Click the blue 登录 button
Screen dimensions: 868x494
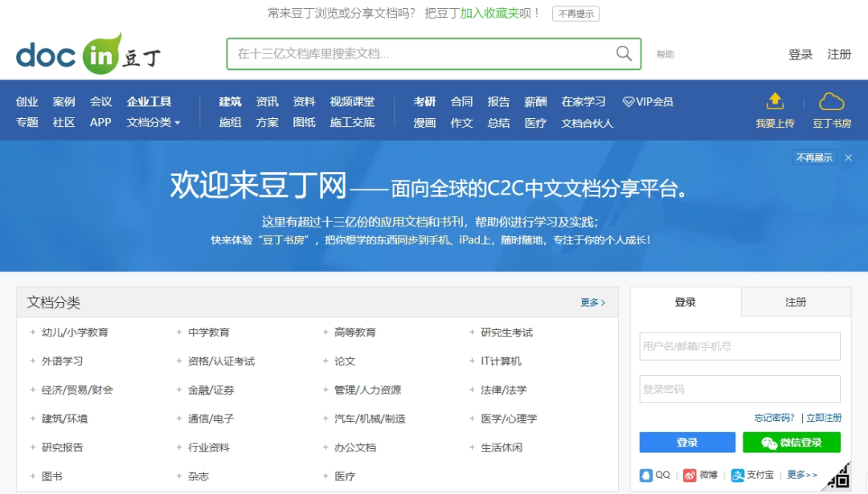687,443
